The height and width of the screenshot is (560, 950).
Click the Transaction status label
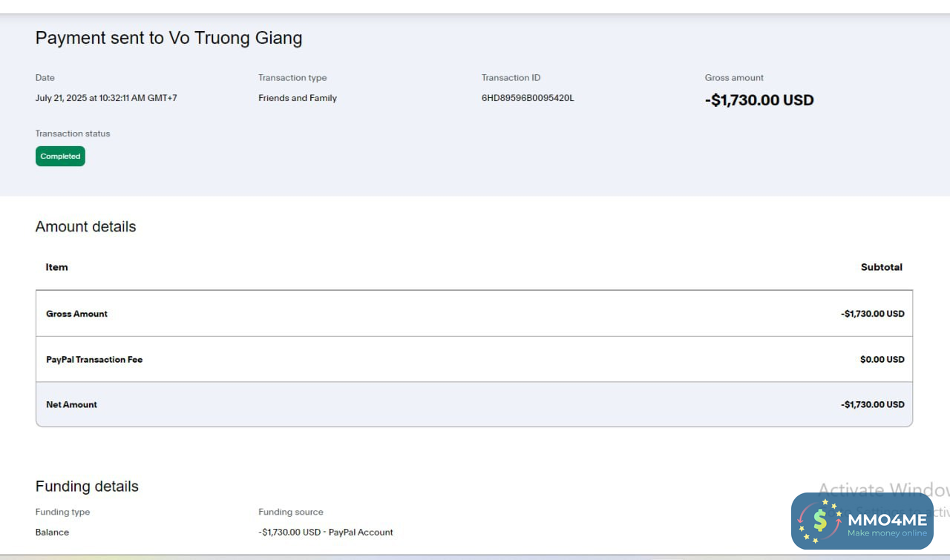pos(73,134)
